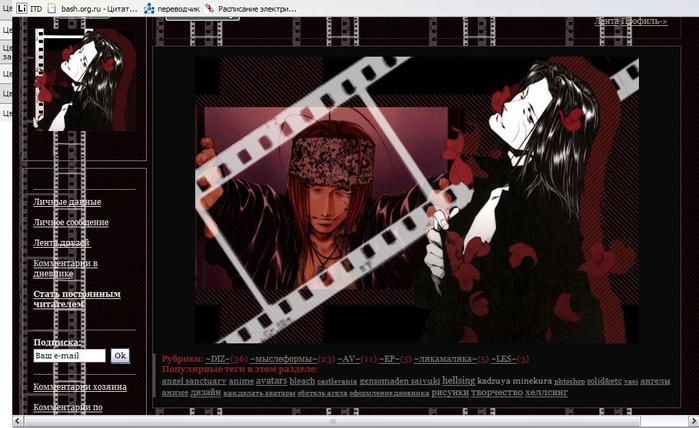Select the хеллсинг tag
This screenshot has height=428, width=699.
(546, 392)
